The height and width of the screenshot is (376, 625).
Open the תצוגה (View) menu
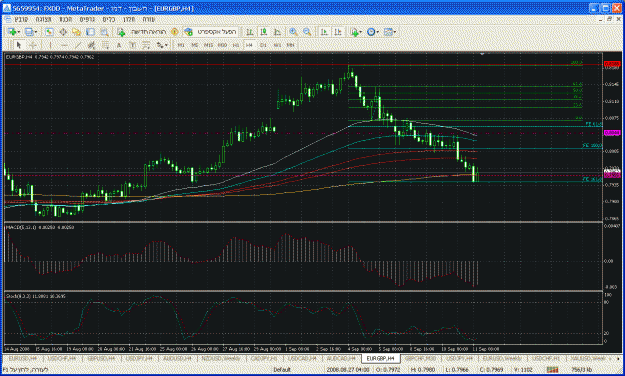coord(43,19)
